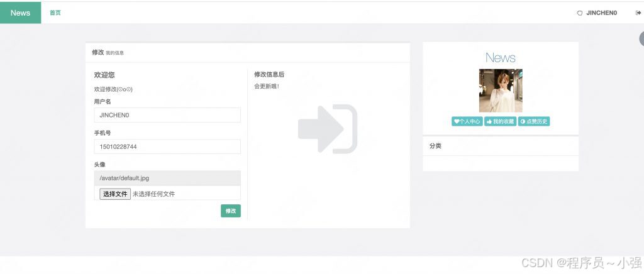Click the 选择文件 file button

pos(115,194)
